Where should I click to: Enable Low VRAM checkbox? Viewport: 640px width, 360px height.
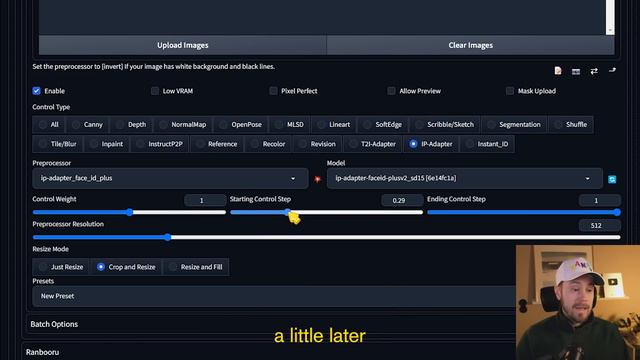155,91
